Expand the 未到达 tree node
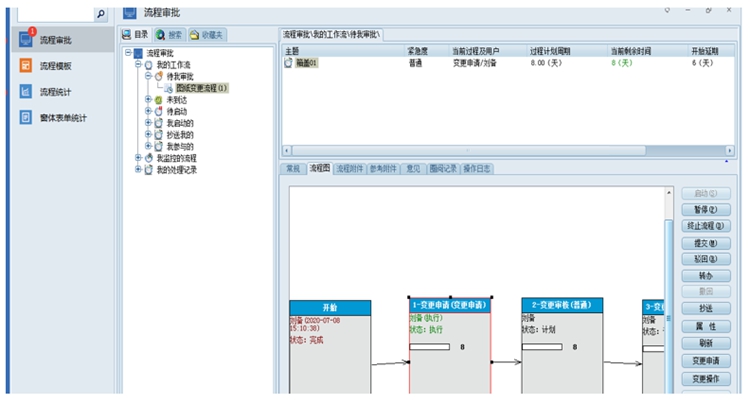Image resolution: width=750 pixels, height=405 pixels. point(148,100)
